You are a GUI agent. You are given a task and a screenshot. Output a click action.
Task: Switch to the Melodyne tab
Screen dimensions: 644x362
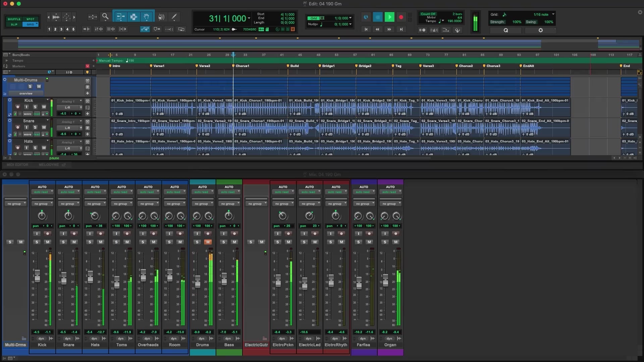click(49, 165)
